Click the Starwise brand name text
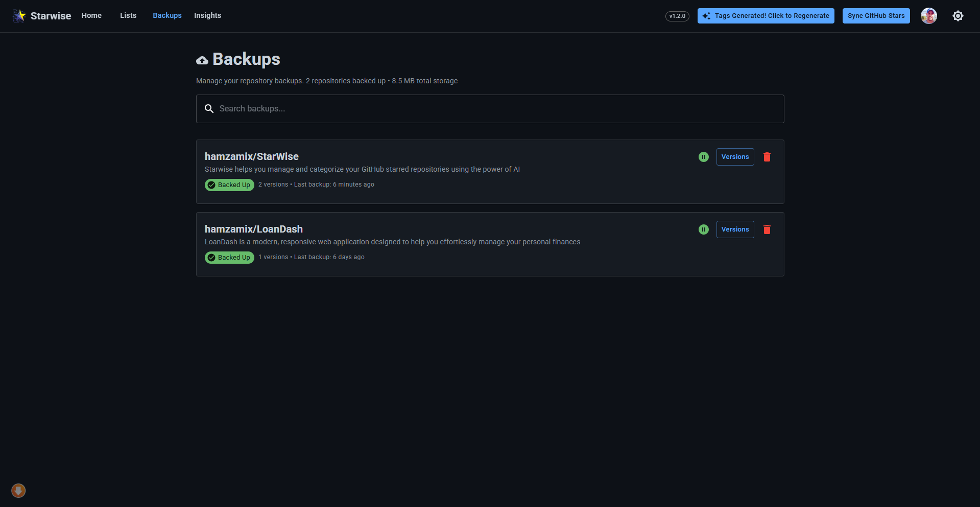The width and height of the screenshot is (980, 507). point(51,16)
